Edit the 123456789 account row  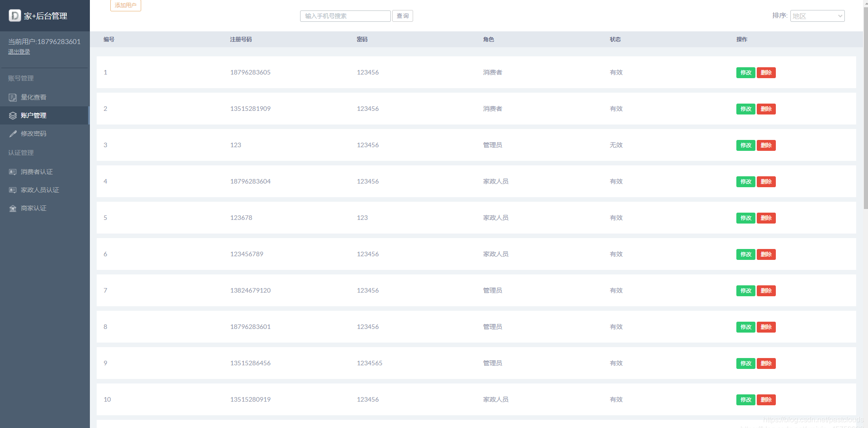[746, 254]
